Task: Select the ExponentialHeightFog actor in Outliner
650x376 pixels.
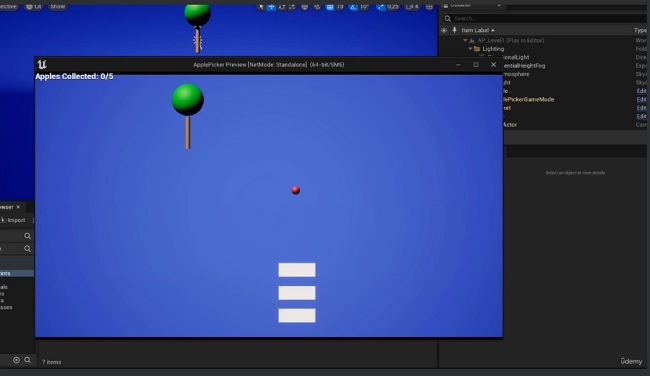Action: 524,65
